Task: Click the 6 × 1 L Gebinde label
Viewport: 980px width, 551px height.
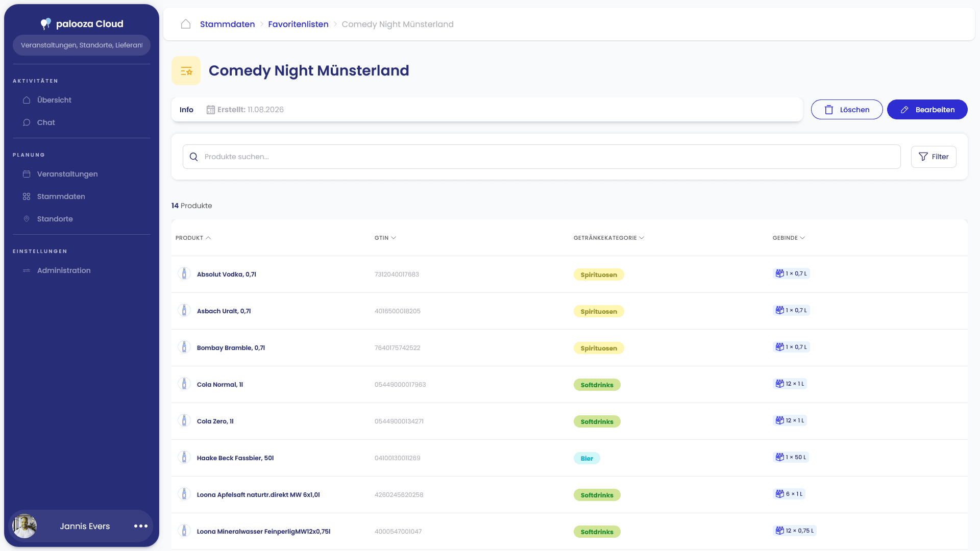Action: pyautogui.click(x=789, y=494)
